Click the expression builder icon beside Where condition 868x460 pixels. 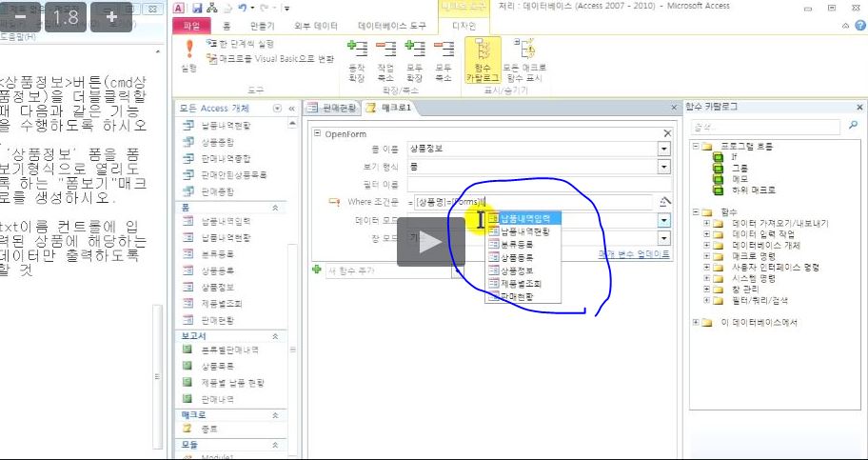click(x=665, y=201)
